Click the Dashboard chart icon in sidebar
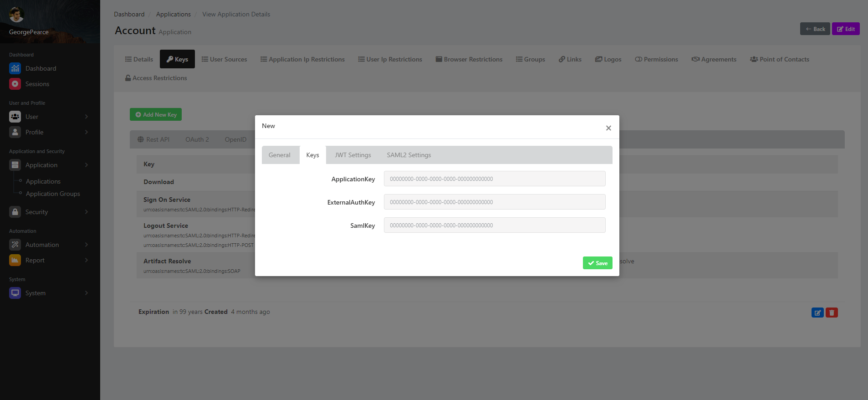 (15, 68)
